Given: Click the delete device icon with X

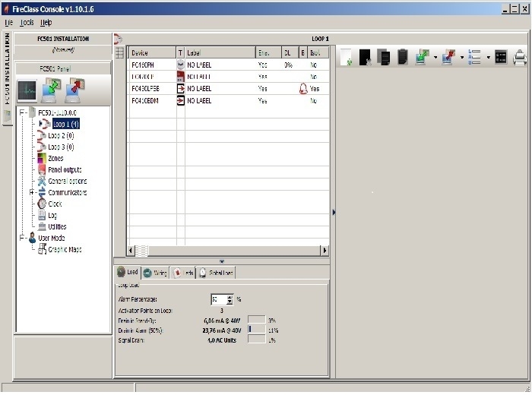Looking at the screenshot, I should (x=365, y=57).
